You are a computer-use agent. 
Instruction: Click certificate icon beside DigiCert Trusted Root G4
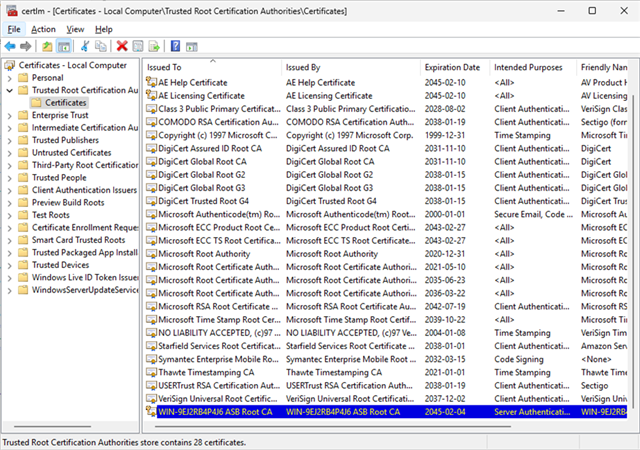[152, 201]
